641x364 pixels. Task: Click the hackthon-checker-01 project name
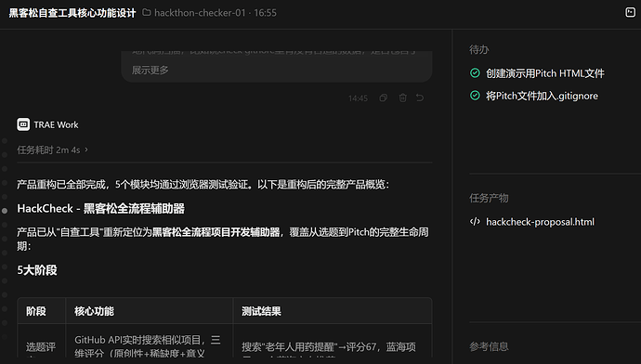200,13
